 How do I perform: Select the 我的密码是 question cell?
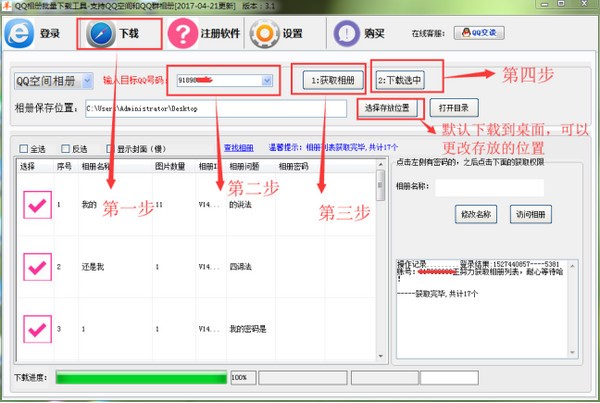tap(248, 329)
